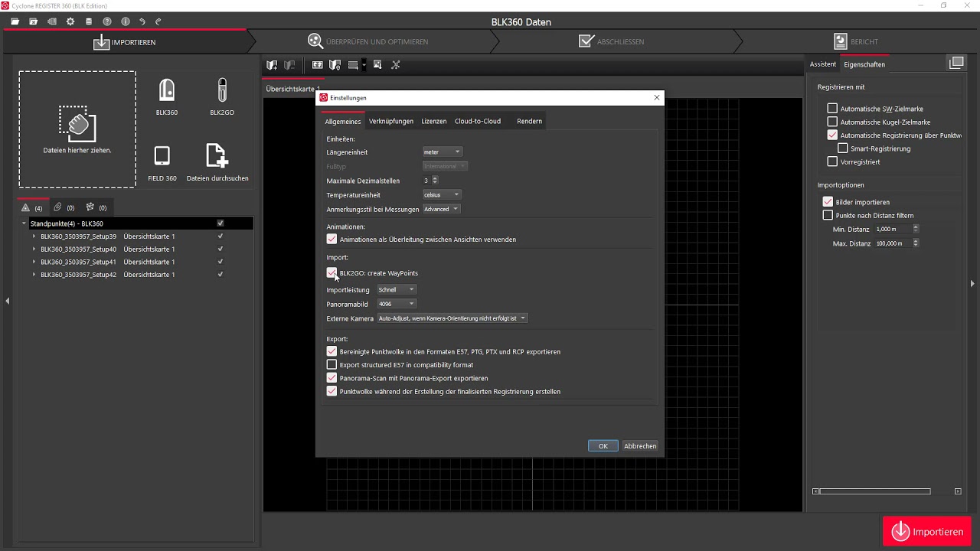Viewport: 980px width, 551px height.
Task: Toggle Bereinigte Punktwolke export checkbox
Action: click(332, 351)
